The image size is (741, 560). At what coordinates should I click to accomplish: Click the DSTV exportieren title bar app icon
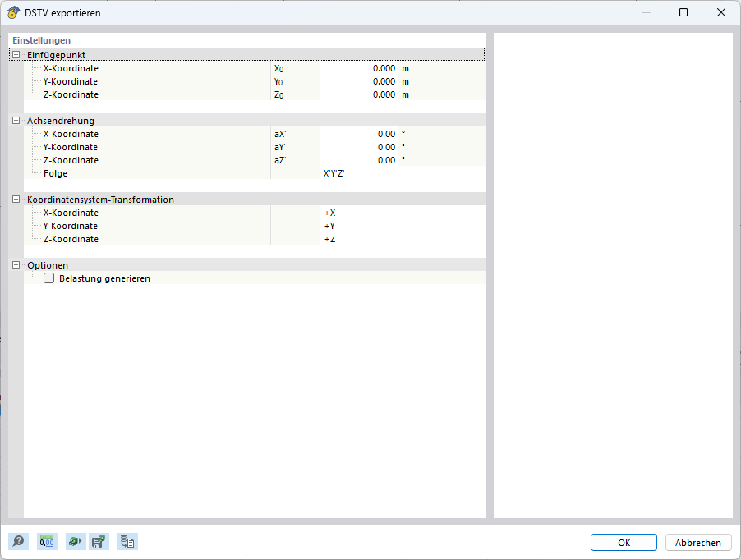[13, 13]
